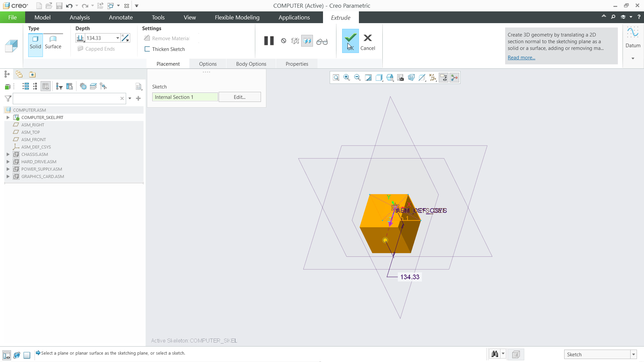Open the Layers icon above the model tree

coord(93,86)
